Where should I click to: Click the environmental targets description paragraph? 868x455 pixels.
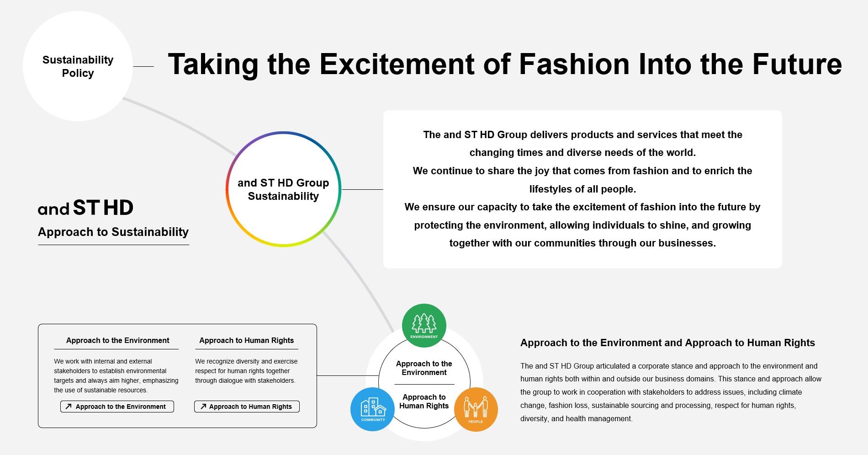coord(116,375)
